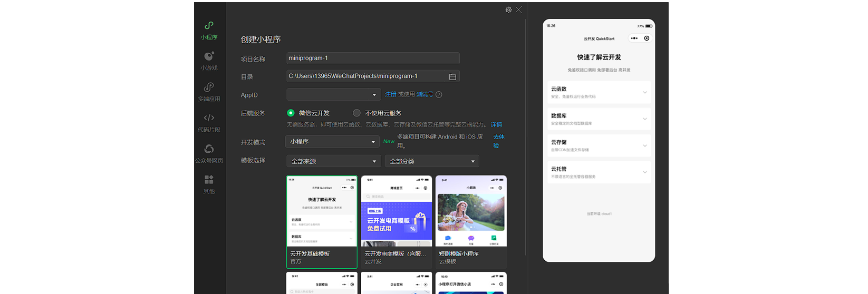Select 不使用云服务 radio option
Screen dimensions: 868x294
point(356,113)
